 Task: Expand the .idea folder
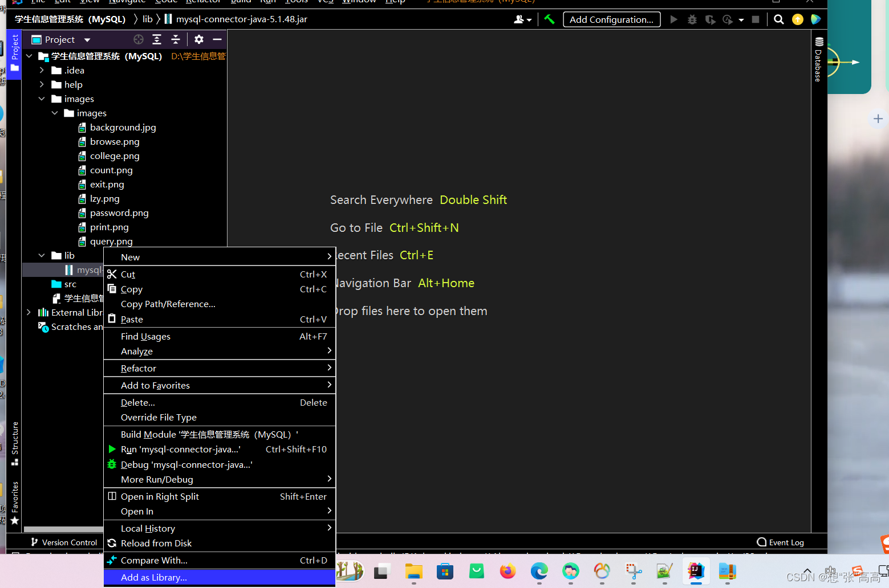[x=42, y=70]
